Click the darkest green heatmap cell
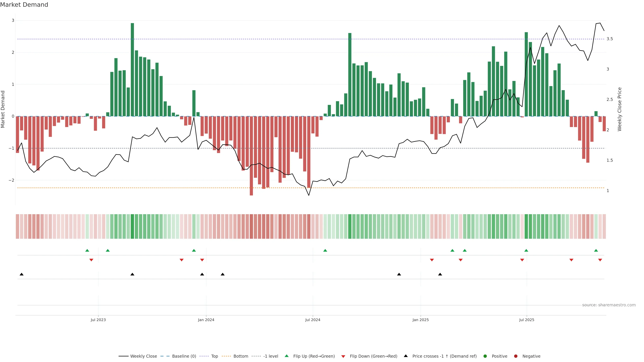644x362 pixels. [132, 226]
